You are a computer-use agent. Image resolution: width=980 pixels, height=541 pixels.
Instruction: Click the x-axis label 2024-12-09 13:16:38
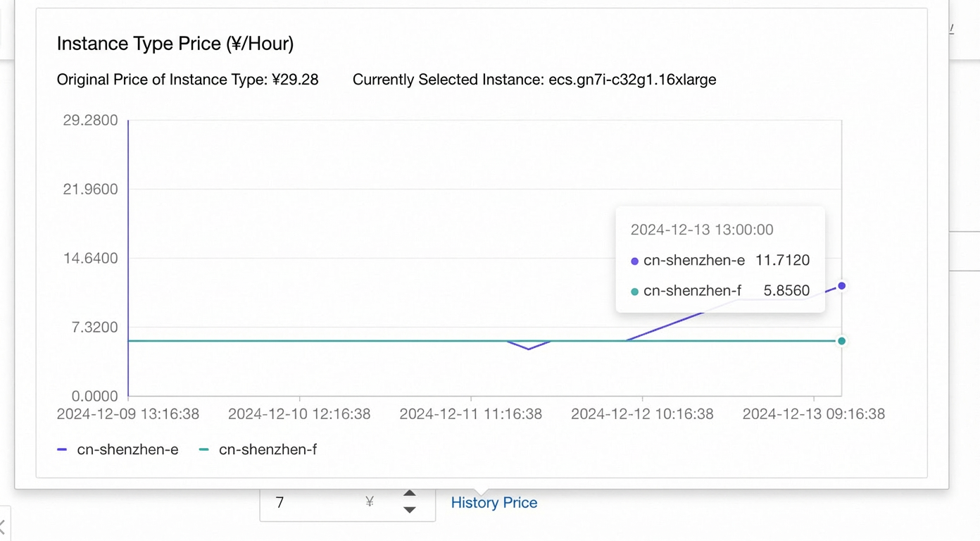(128, 414)
